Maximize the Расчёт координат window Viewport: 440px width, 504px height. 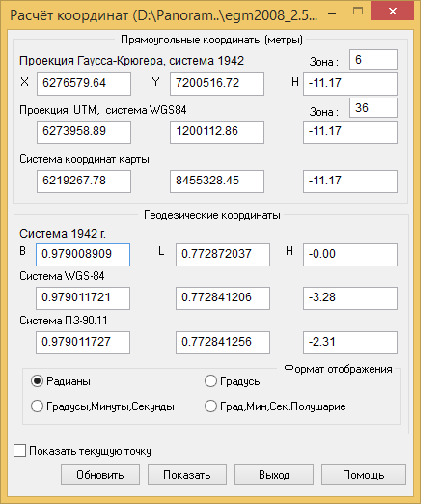point(358,12)
